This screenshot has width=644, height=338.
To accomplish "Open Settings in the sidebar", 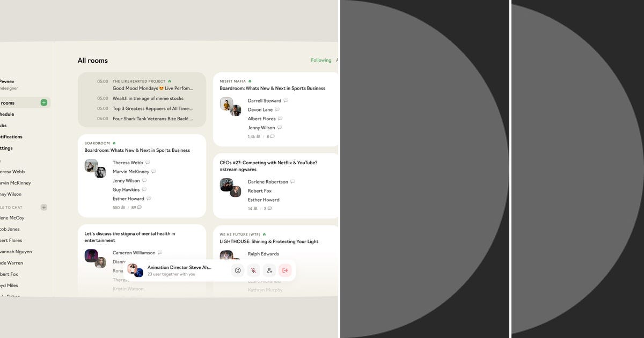I will [6, 148].
